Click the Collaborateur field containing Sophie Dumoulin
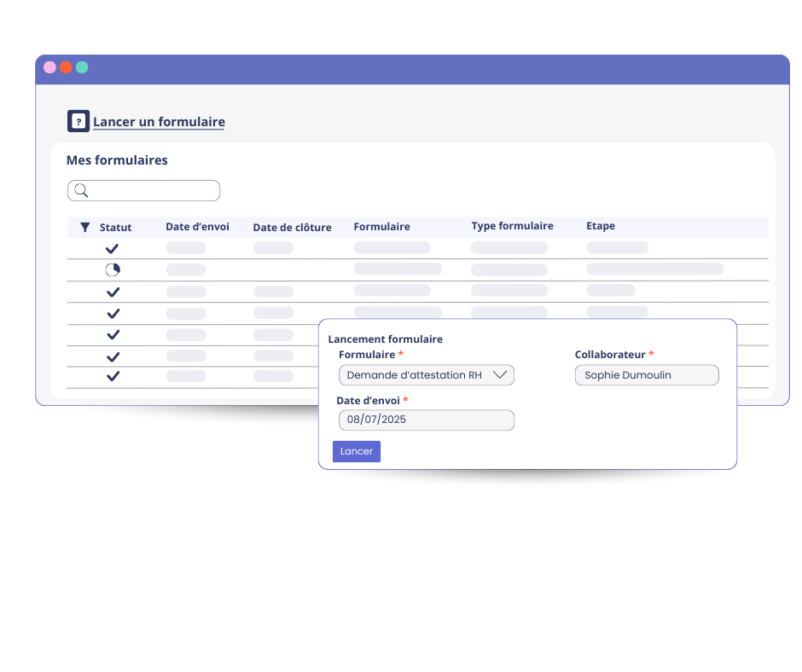The width and height of the screenshot is (802, 672). [646, 374]
